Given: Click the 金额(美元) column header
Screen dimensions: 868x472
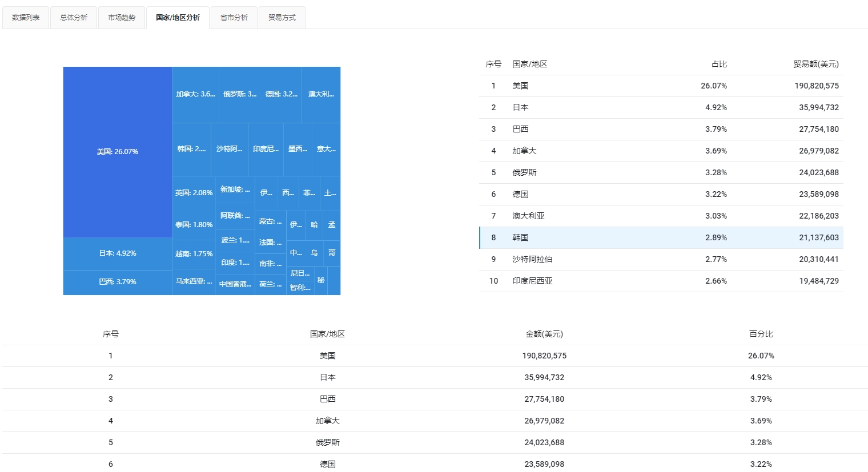Looking at the screenshot, I should (544, 334).
